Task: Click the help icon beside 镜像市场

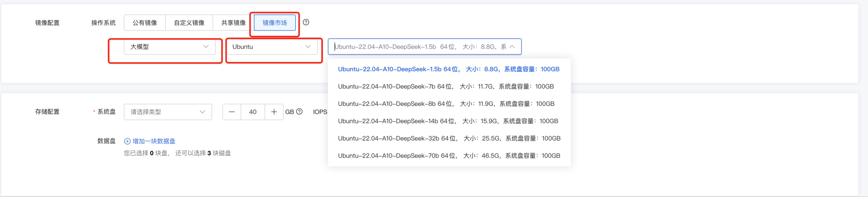Action: point(306,22)
